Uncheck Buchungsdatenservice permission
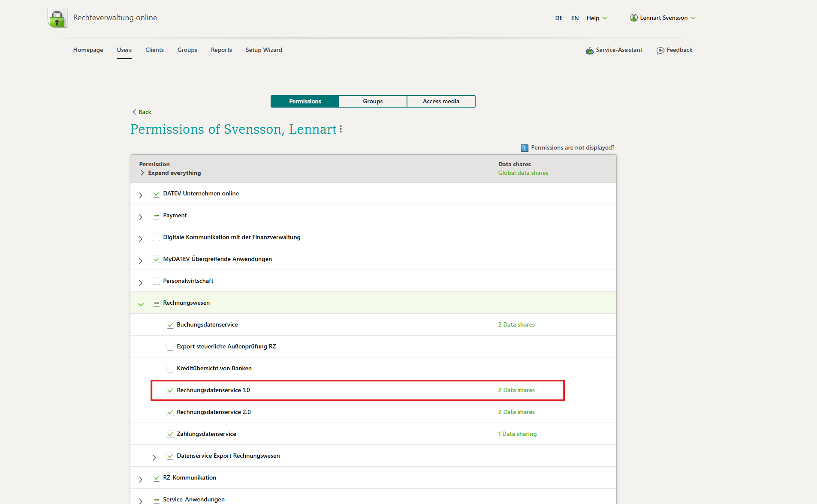This screenshot has width=817, height=504. (x=170, y=325)
